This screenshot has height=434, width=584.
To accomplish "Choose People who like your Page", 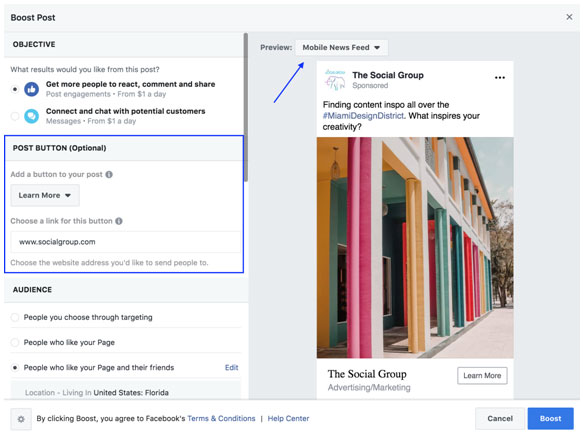I will point(15,342).
